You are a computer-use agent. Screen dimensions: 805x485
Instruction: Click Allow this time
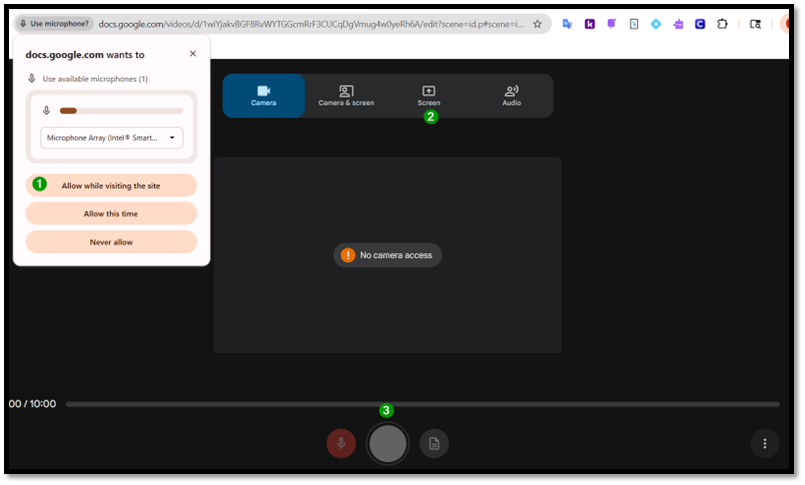coord(111,214)
